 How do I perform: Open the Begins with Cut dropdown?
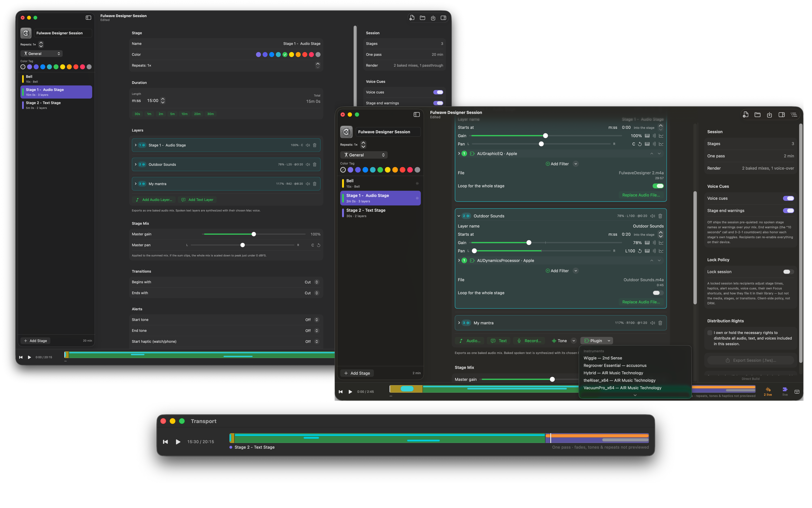(x=312, y=282)
